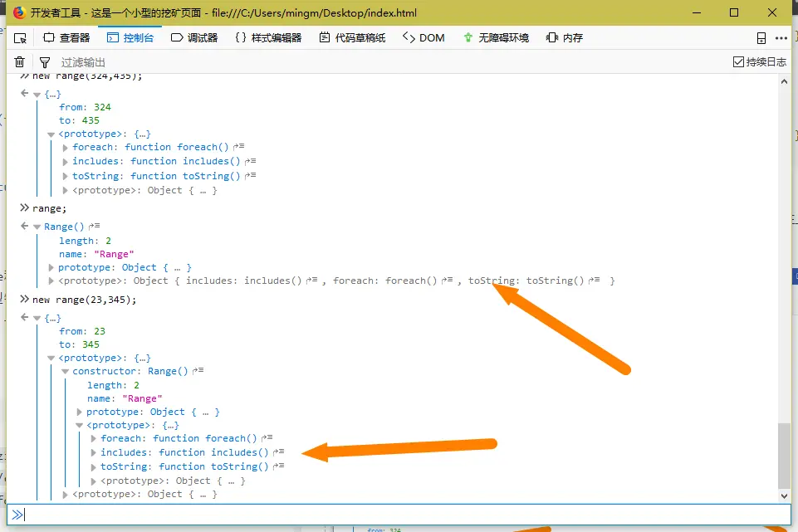Expand foreach under constructor prototype
Image resolution: width=798 pixels, height=532 pixels.
pos(94,438)
